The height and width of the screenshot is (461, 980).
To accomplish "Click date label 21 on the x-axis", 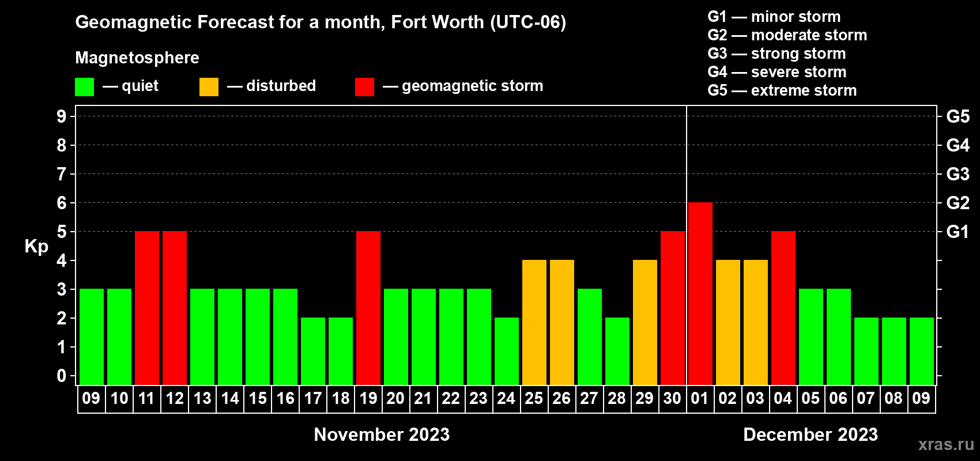I will [424, 399].
